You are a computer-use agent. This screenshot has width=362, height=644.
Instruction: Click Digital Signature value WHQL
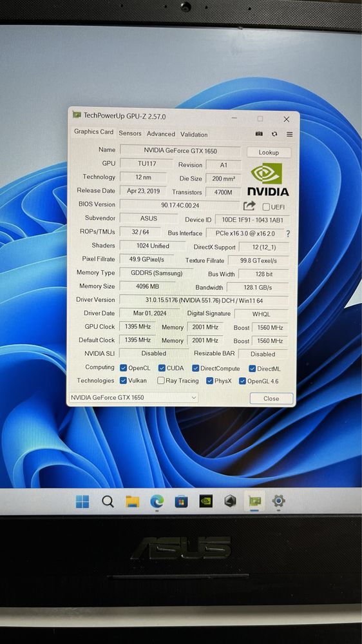point(261,314)
